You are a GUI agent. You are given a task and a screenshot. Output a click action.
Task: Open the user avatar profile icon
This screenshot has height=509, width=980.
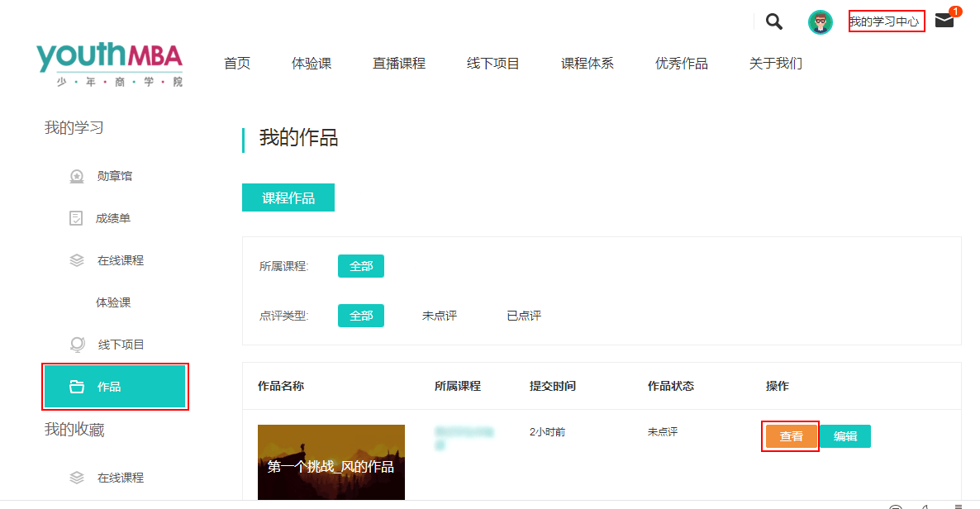click(x=820, y=22)
